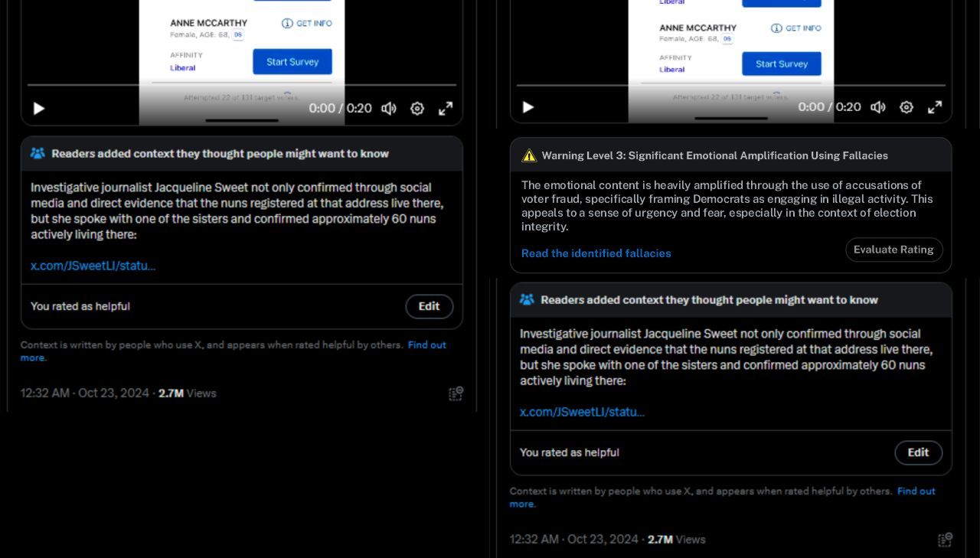Click the Evaluate Rating button

894,250
